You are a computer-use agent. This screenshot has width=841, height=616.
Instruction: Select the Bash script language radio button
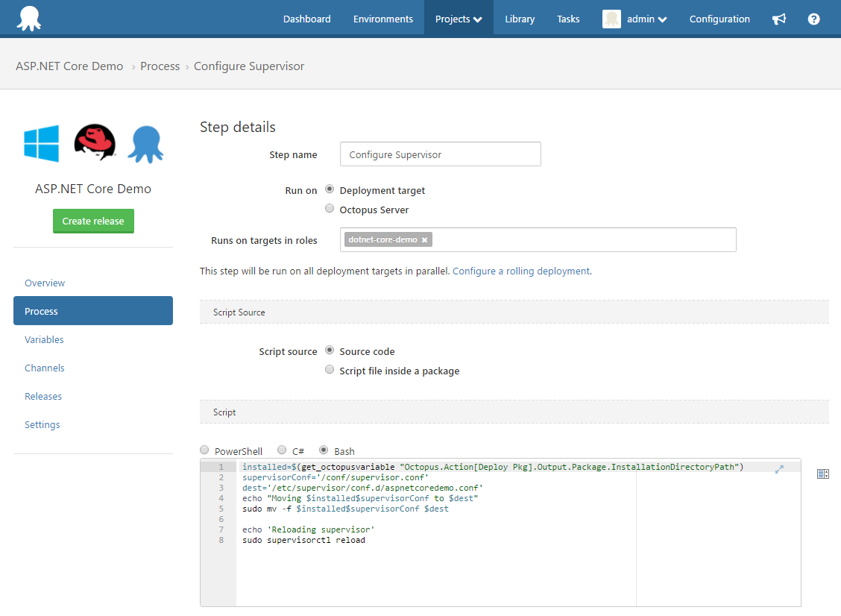324,450
